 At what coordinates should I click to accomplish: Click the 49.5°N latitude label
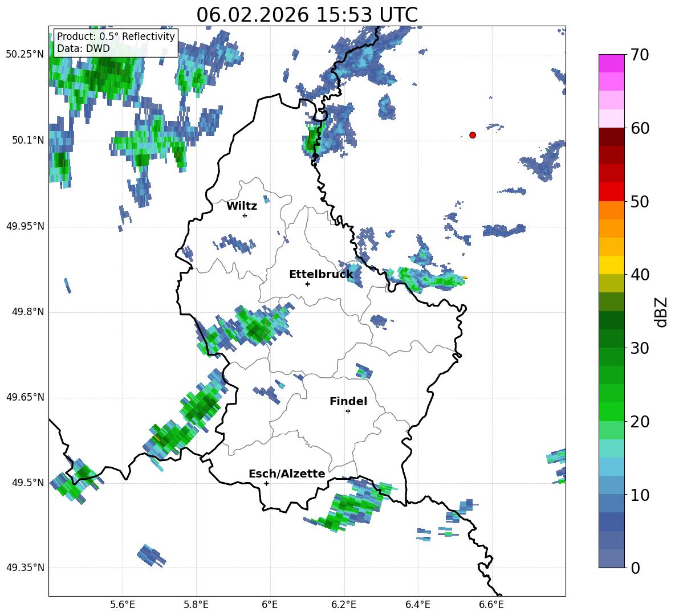point(27,483)
